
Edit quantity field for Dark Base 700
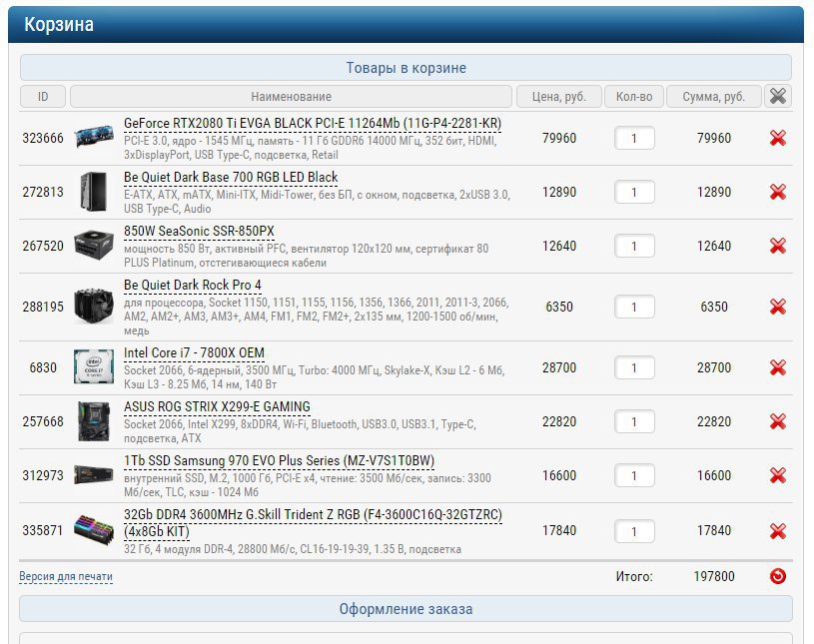[x=634, y=193]
